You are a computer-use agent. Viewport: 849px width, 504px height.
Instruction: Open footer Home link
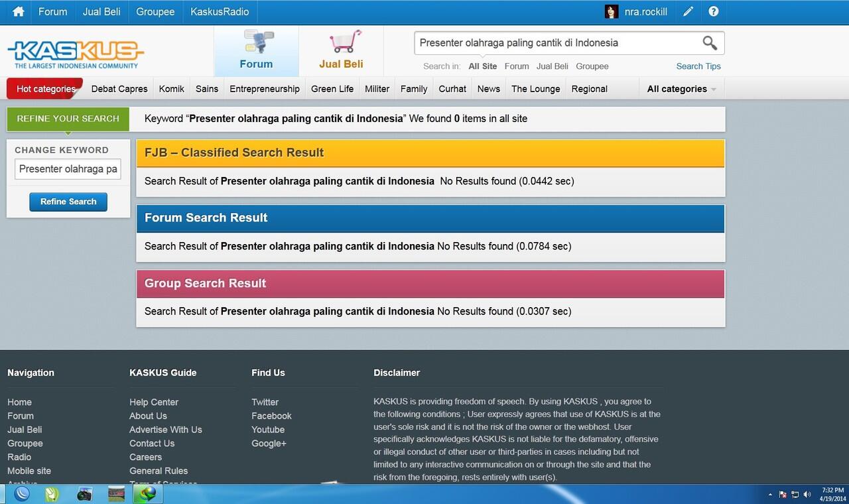[19, 402]
